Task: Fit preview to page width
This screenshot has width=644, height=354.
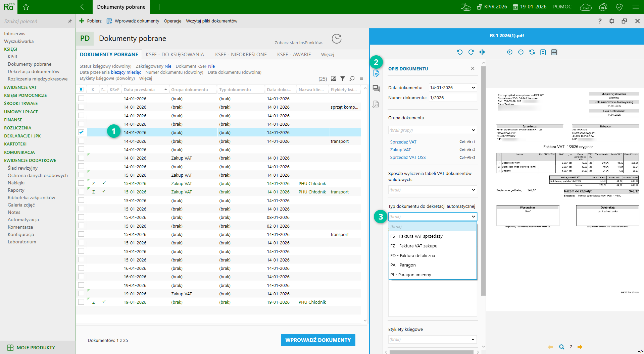Action: [554, 52]
